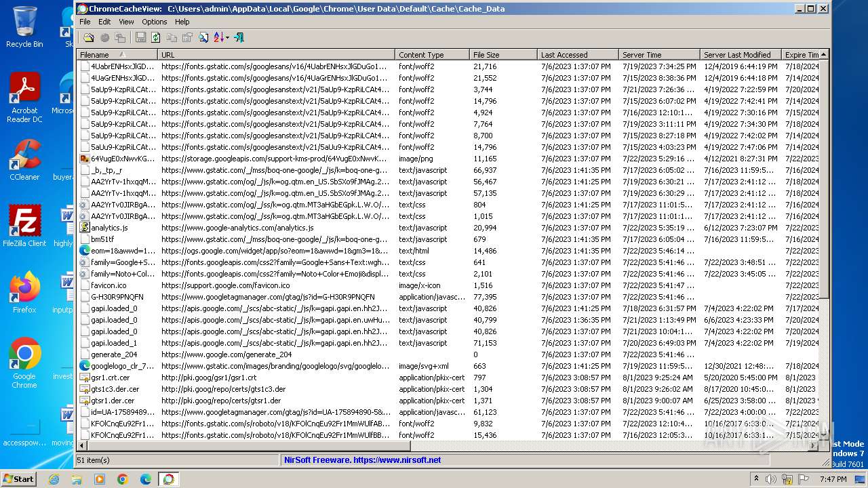Click the https://support.google.com/favicon.ico URL cell
Viewport: 868px width, 488px height.
226,285
